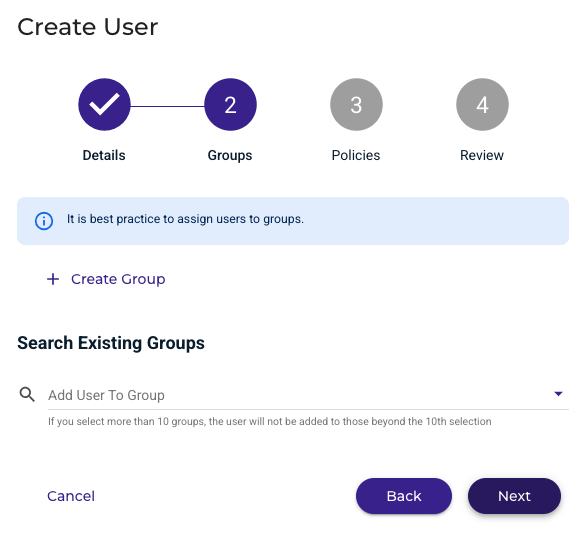This screenshot has height=533, width=586.
Task: Click the Review step label
Action: pyautogui.click(x=482, y=155)
